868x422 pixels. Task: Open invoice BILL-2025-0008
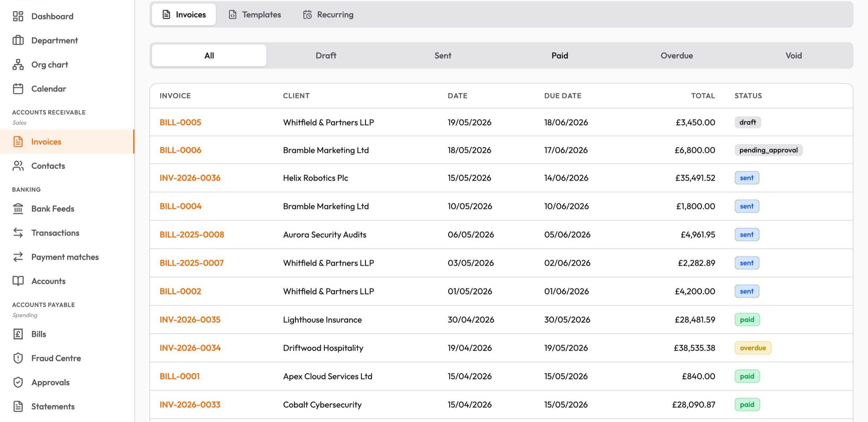click(192, 235)
